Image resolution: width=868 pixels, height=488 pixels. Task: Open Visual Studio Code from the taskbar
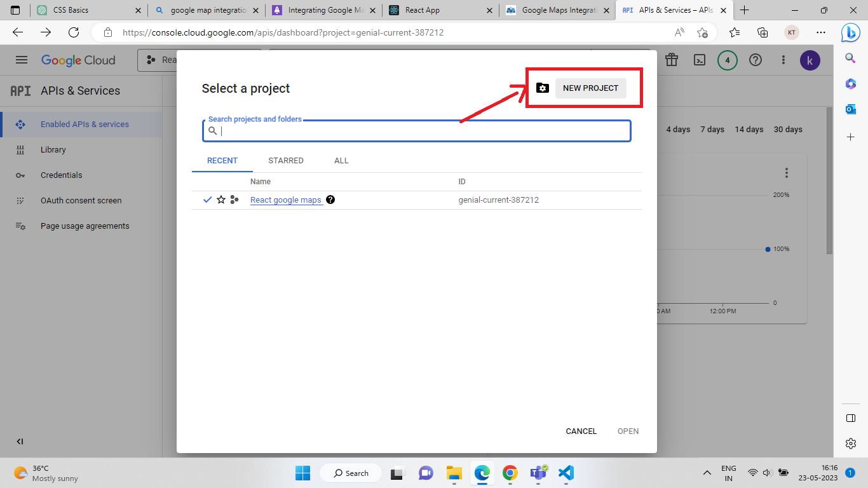click(x=566, y=473)
